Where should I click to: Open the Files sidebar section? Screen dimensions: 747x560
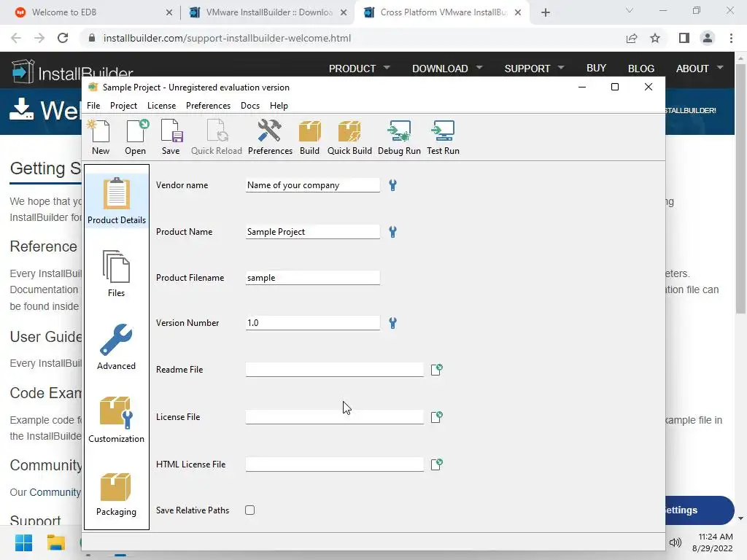pos(116,274)
